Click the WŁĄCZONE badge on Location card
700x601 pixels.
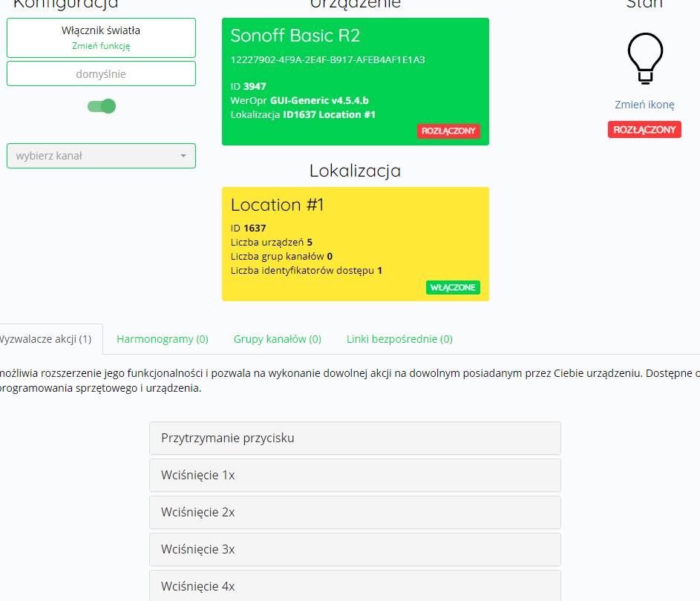point(453,287)
